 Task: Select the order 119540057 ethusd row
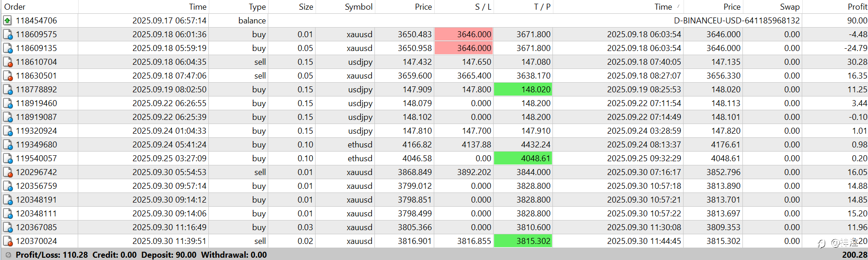[360, 158]
